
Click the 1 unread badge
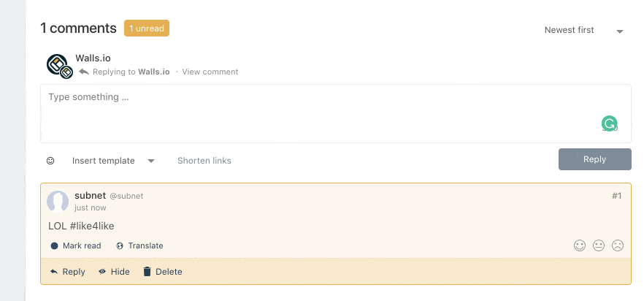pos(147,28)
